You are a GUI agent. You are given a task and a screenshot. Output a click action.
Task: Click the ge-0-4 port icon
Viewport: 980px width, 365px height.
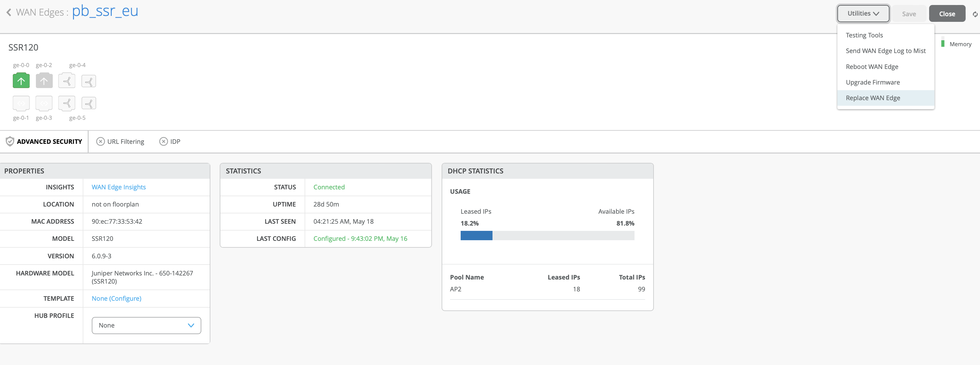click(x=67, y=80)
